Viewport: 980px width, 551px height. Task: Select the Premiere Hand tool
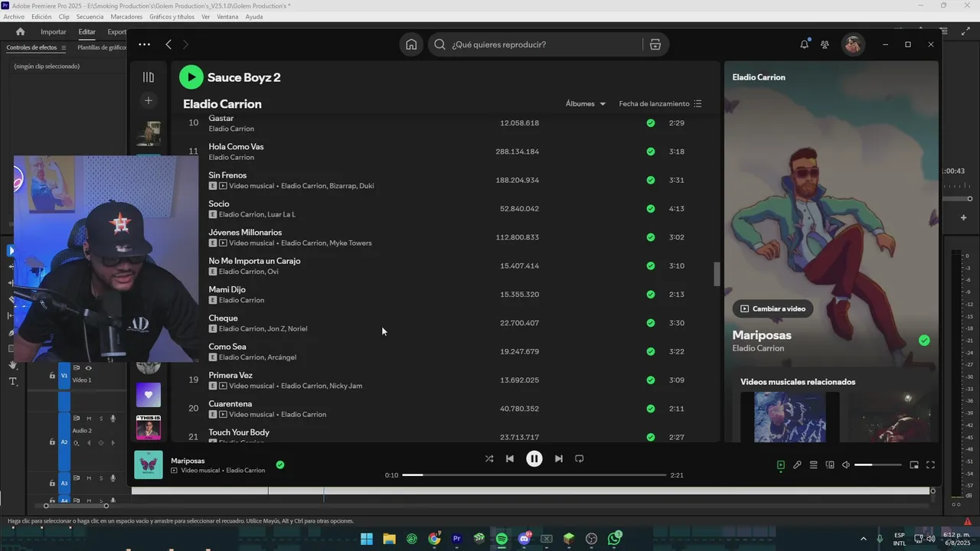click(x=13, y=365)
